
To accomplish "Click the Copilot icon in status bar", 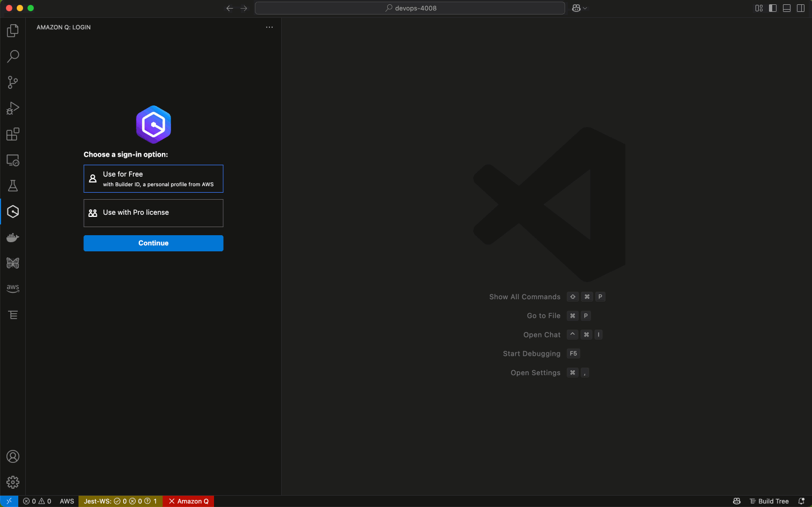I will 736,501.
